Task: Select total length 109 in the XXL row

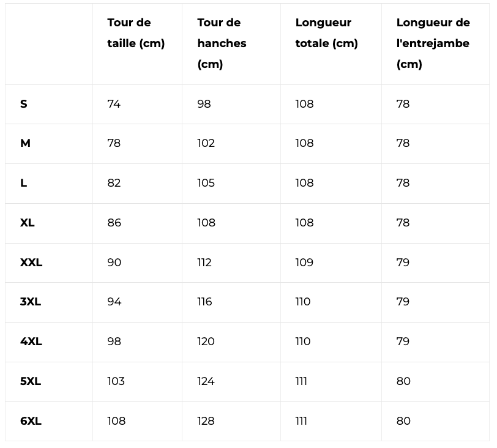Action: coord(304,263)
